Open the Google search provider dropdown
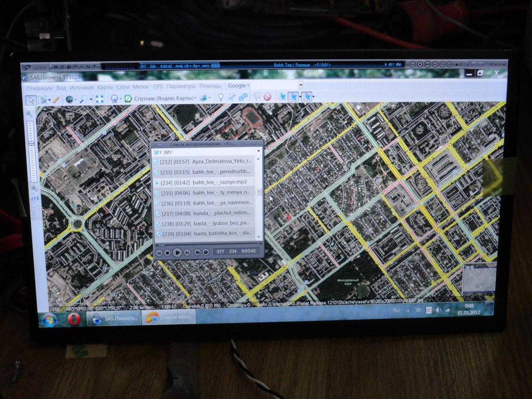This screenshot has width=532, height=399. [239, 86]
